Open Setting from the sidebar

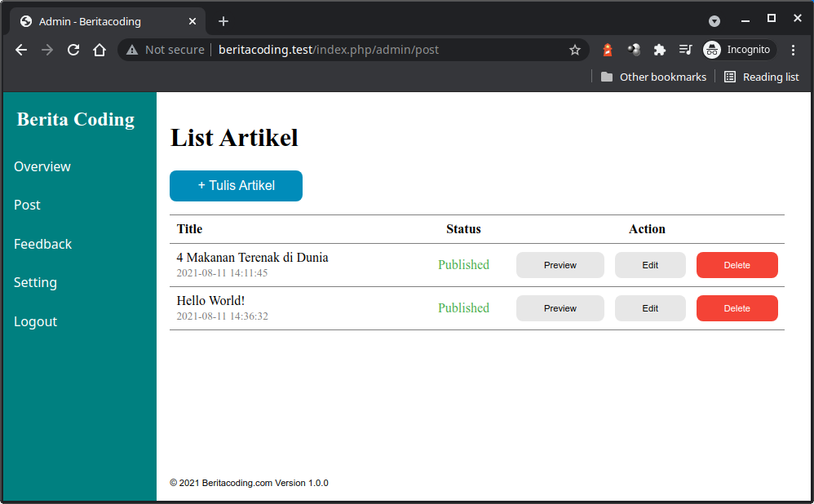35,282
